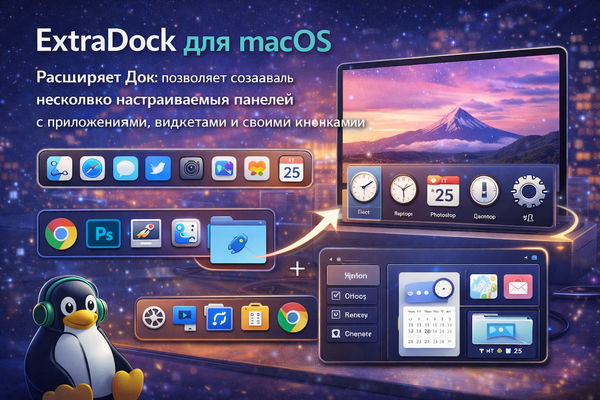600x400 pixels.
Task: Open the music sync arrows icon
Action: click(219, 317)
